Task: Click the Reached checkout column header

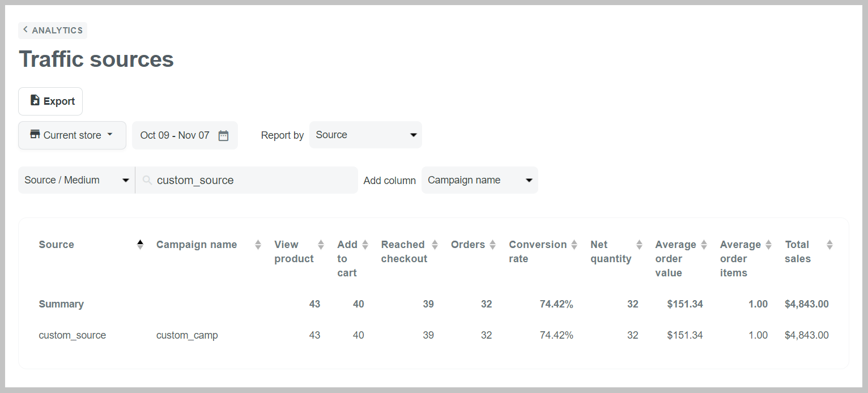Action: tap(404, 252)
